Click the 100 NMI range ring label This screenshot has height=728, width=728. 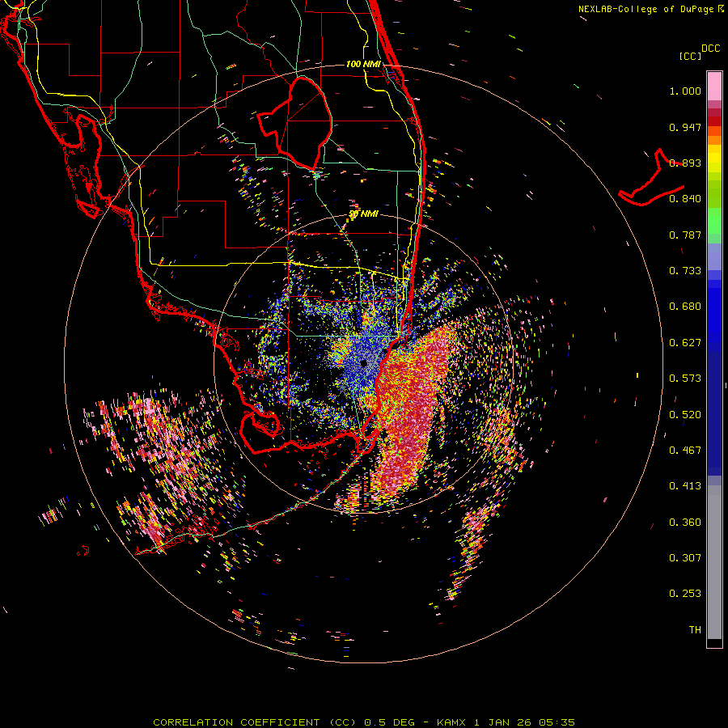[x=363, y=64]
